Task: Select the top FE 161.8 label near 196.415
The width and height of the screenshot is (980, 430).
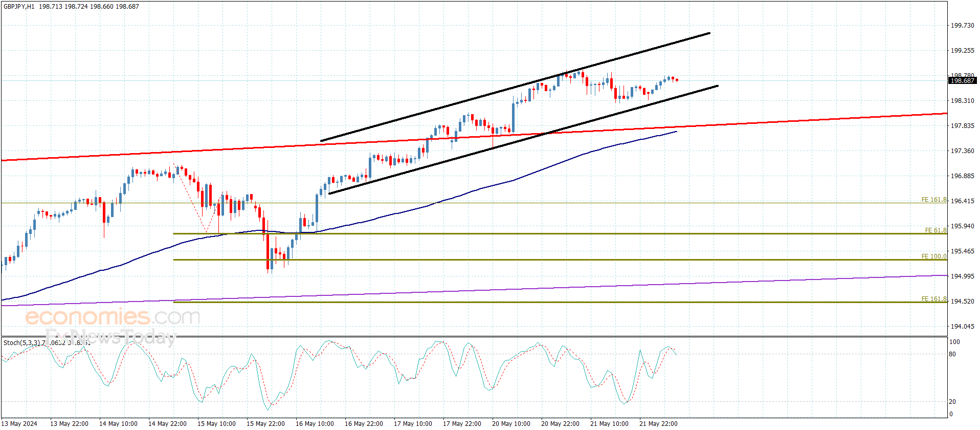Action: [x=934, y=200]
